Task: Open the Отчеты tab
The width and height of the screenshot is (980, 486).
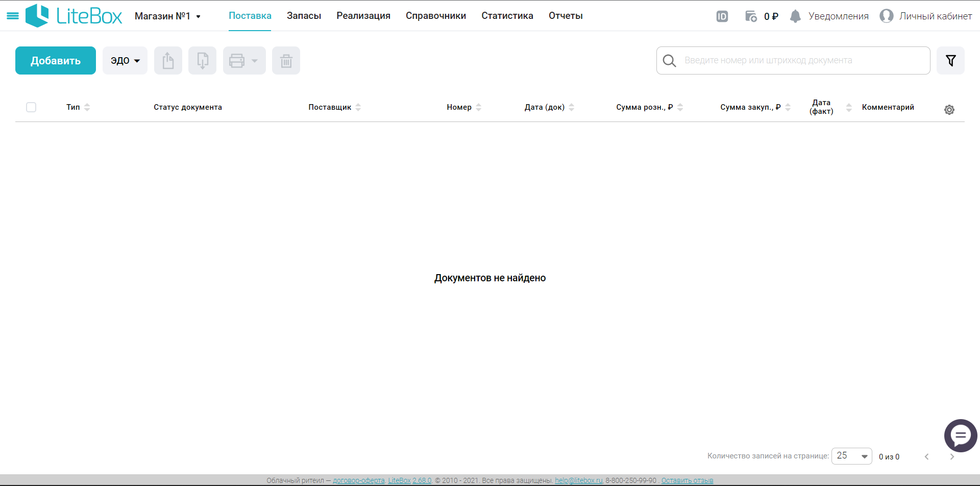Action: click(566, 16)
